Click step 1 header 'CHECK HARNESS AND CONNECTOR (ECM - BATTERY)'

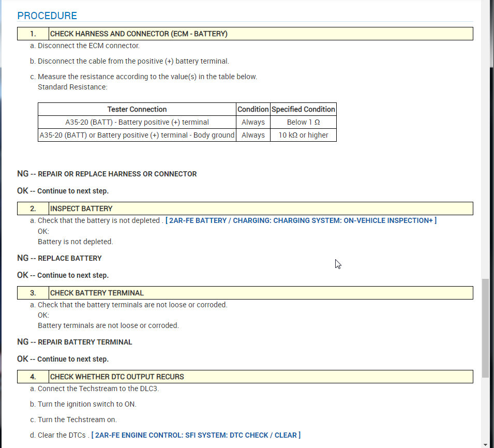point(261,34)
